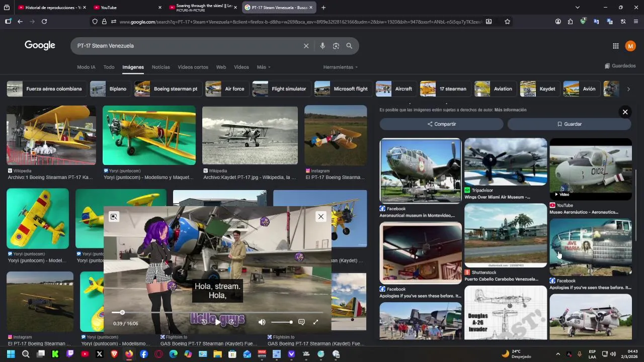
Task: Run the search with the magnifier icon
Action: pyautogui.click(x=349, y=46)
